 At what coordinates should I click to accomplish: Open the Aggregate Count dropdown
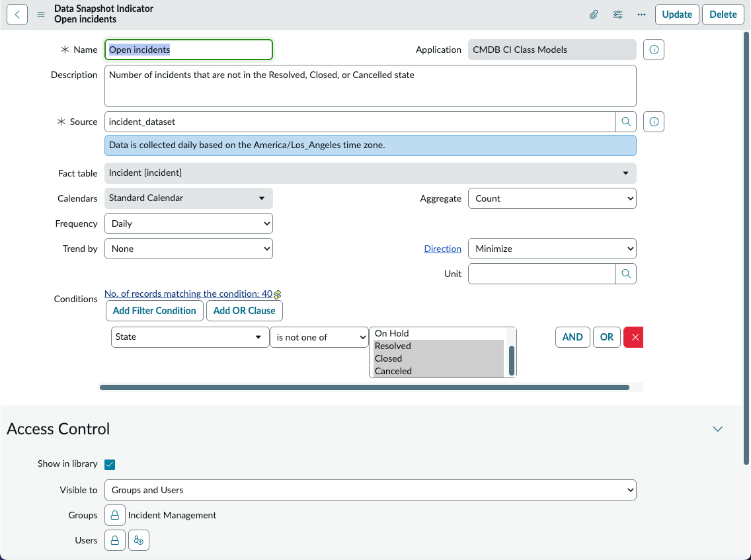552,198
